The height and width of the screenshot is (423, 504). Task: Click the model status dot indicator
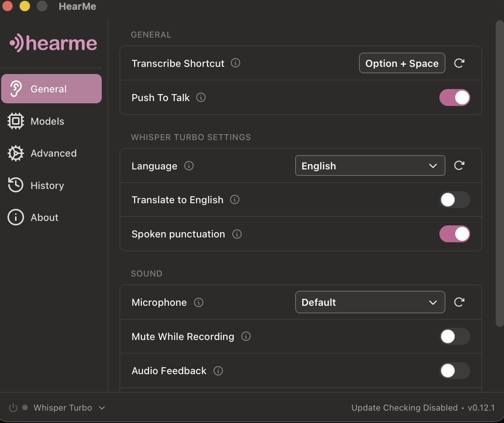[x=25, y=407]
